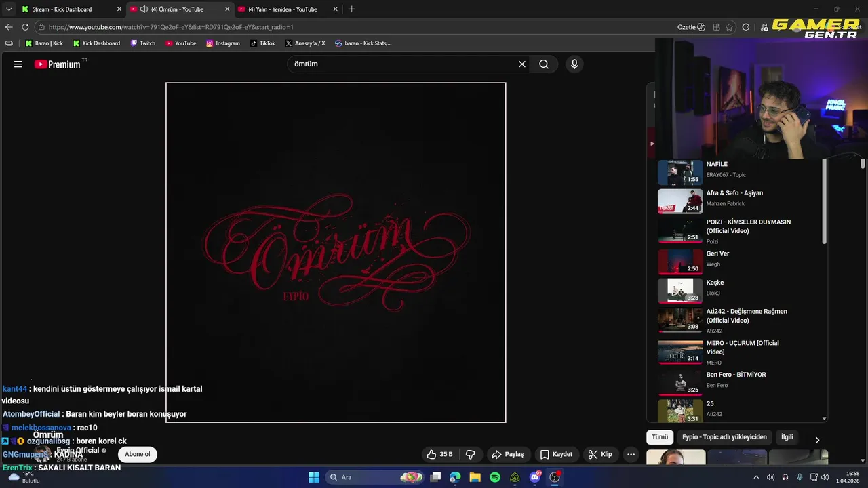868x488 pixels.
Task: Save the video with Kaydet
Action: point(556,454)
